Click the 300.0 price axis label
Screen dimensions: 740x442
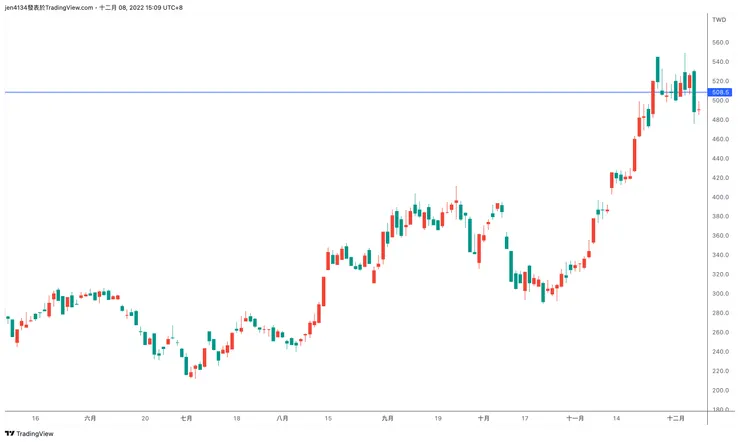pyautogui.click(x=721, y=293)
